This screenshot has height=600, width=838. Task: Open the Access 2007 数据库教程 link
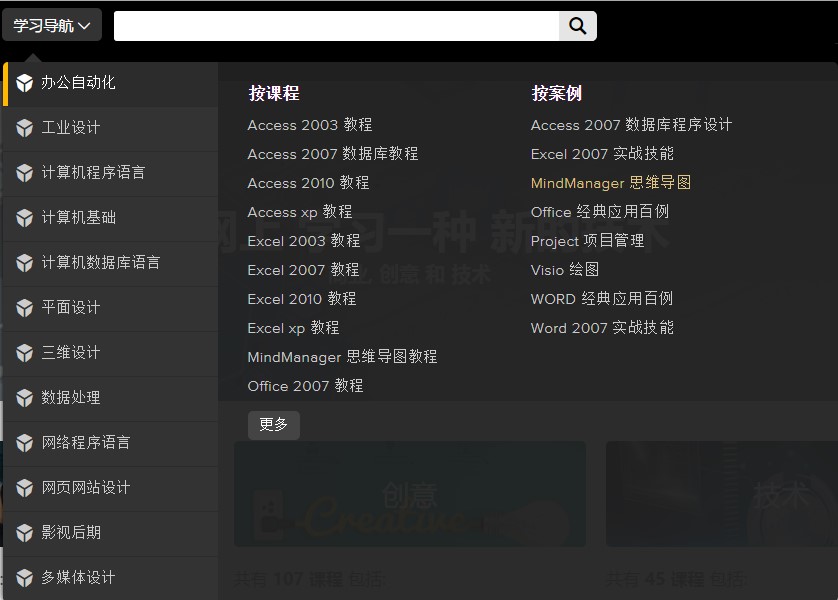[333, 154]
